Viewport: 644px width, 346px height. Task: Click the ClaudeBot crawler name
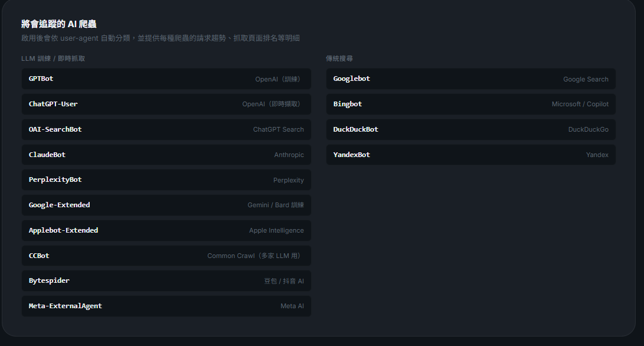[x=47, y=155]
